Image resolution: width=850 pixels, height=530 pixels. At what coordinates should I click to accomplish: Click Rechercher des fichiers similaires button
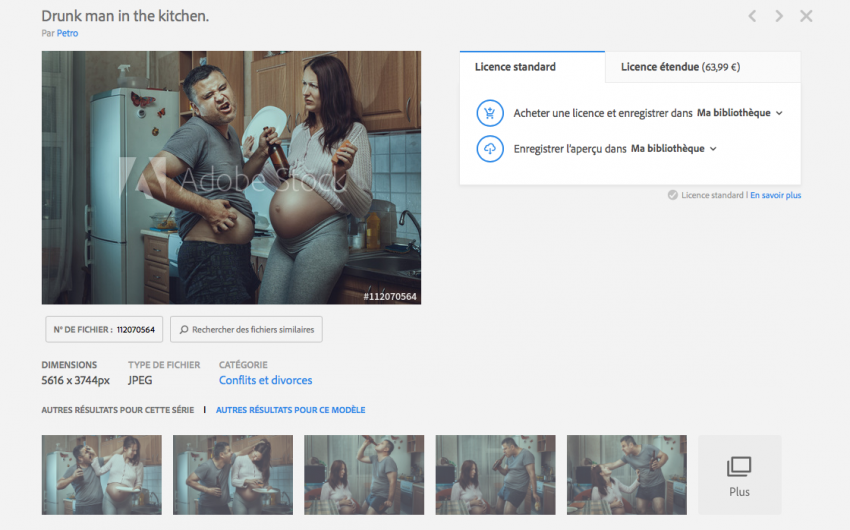247,329
